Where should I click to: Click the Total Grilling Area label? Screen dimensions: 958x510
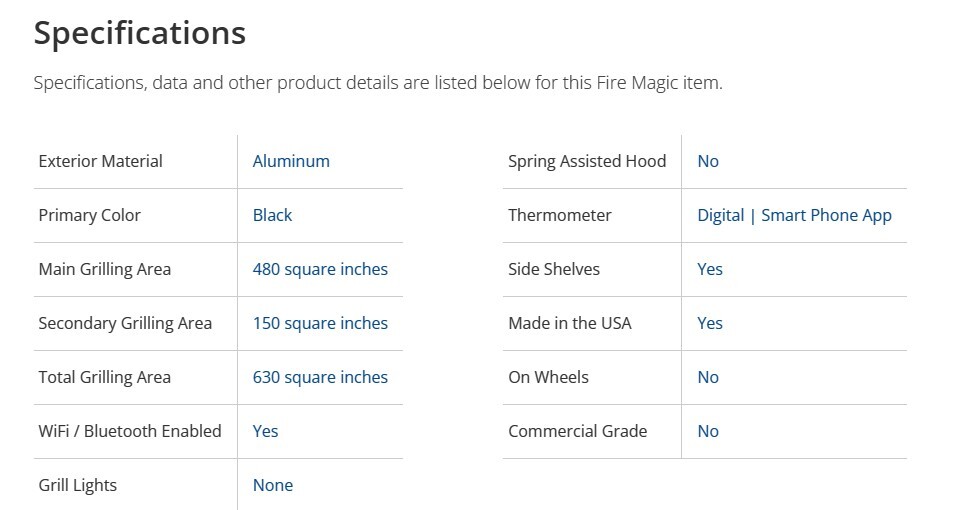(104, 377)
